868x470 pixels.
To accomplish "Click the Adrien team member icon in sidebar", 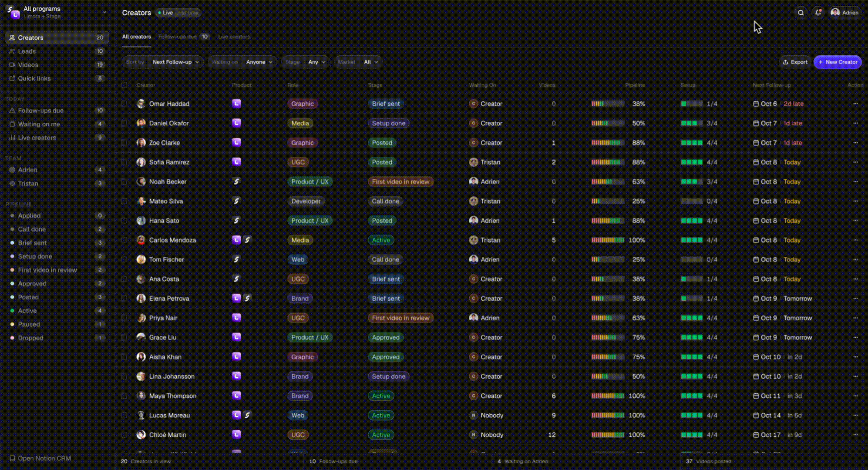I will click(12, 170).
